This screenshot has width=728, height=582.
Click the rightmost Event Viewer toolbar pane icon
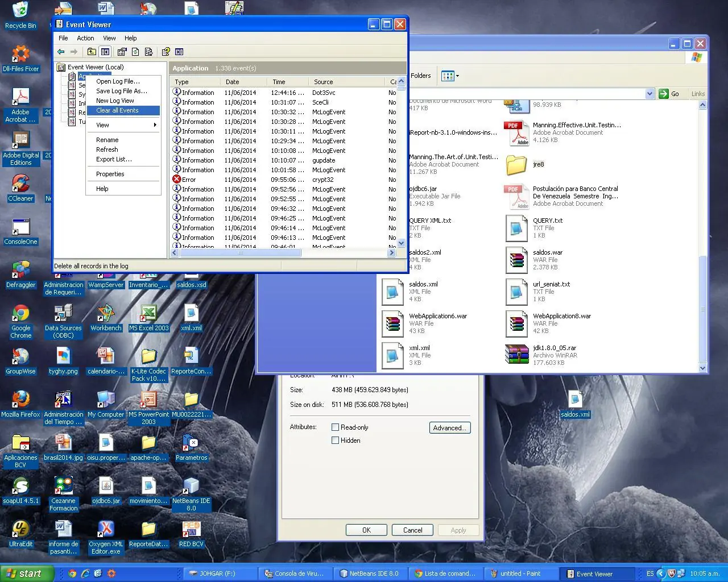click(179, 52)
